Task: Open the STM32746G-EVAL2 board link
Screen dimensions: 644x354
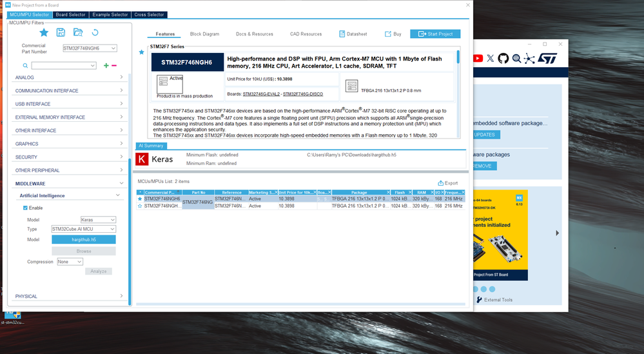Action: [261, 94]
